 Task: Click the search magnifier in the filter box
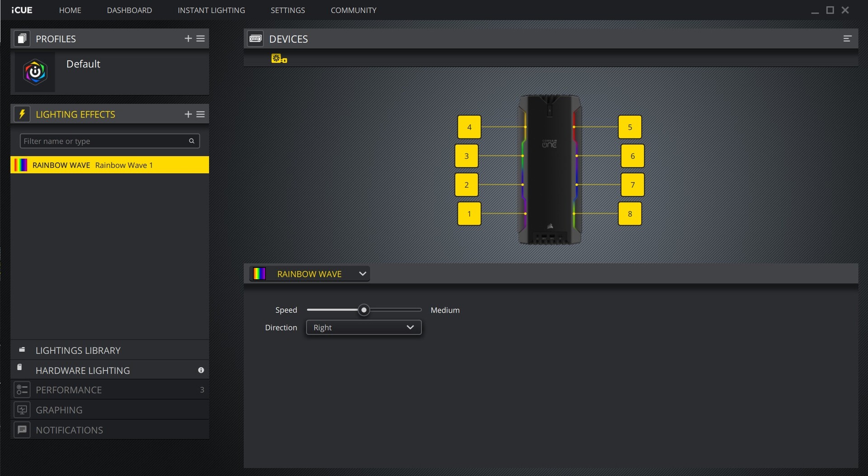click(x=192, y=141)
